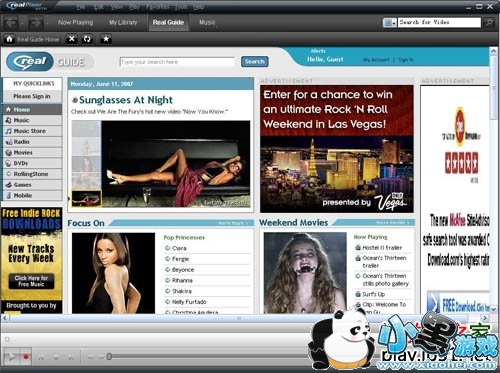
Task: Open the Fergie link
Action: [x=181, y=259]
